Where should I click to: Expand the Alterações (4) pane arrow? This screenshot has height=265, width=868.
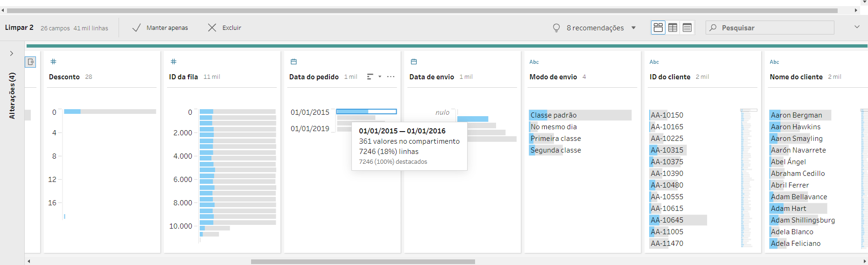point(12,54)
